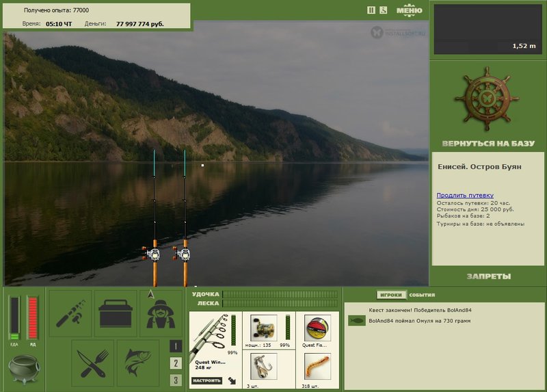The width and height of the screenshot is (547, 392).
Task: Select the Quest Fis... fishing line spool
Action: coord(317,328)
